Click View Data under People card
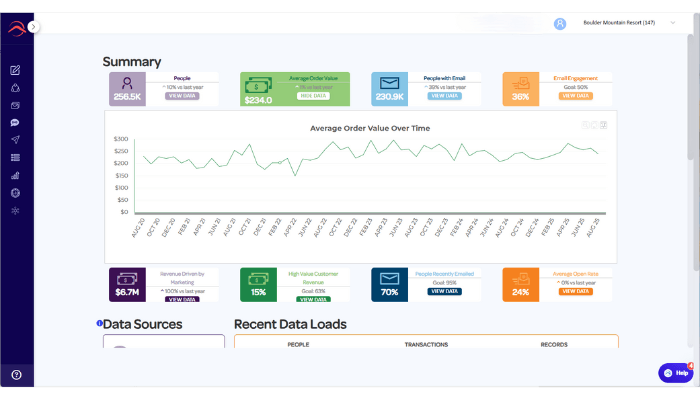The height and width of the screenshot is (400, 700). pyautogui.click(x=182, y=96)
